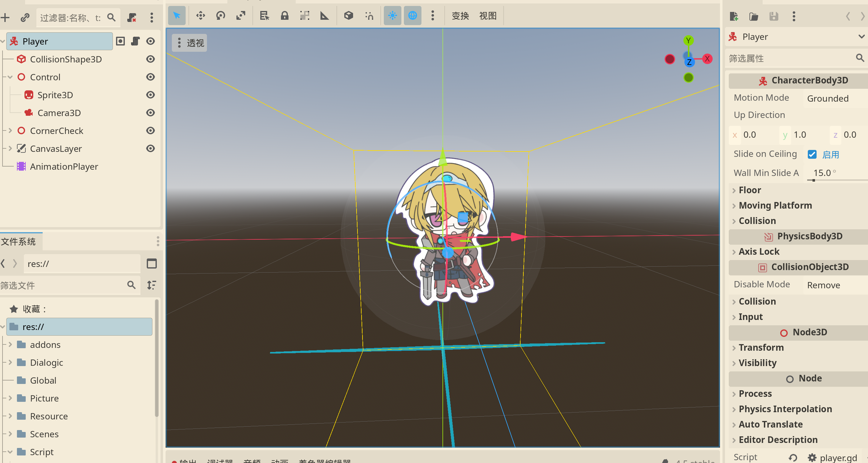Toggle the split mode icon in FileSystem
This screenshot has width=868, height=463.
(x=152, y=264)
